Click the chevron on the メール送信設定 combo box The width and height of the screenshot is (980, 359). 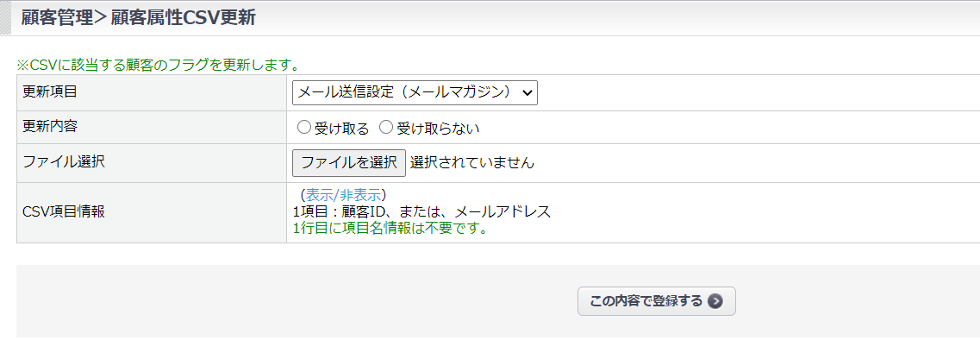(527, 91)
